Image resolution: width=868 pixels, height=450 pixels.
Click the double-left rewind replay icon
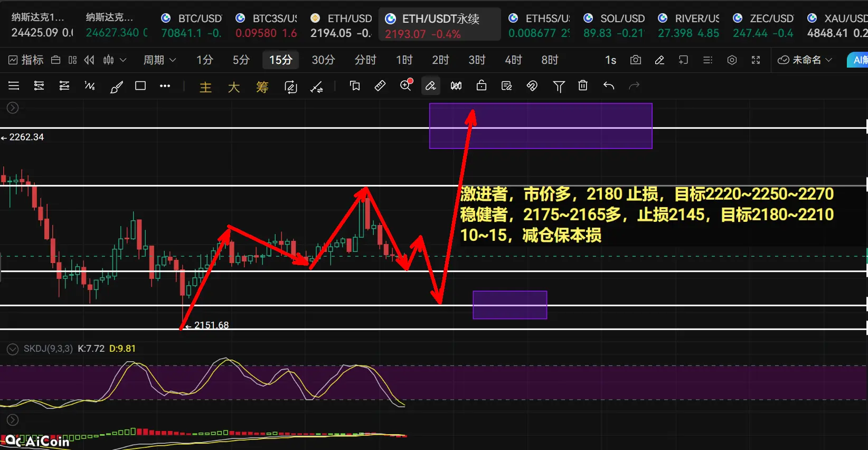click(x=89, y=60)
